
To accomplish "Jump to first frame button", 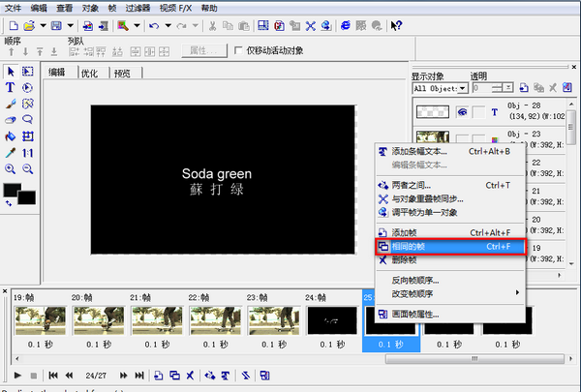I will (x=53, y=376).
